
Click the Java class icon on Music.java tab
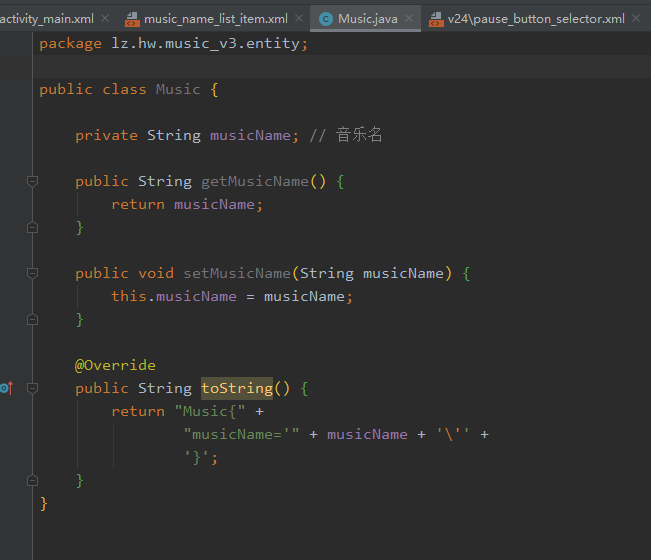point(326,19)
